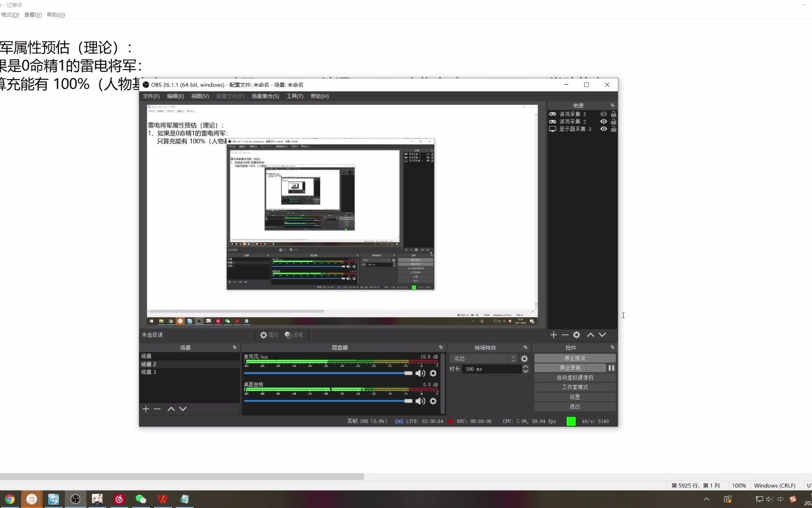The width and height of the screenshot is (812, 508).
Task: Open transition properties gear next to 淡出
Action: (x=524, y=358)
